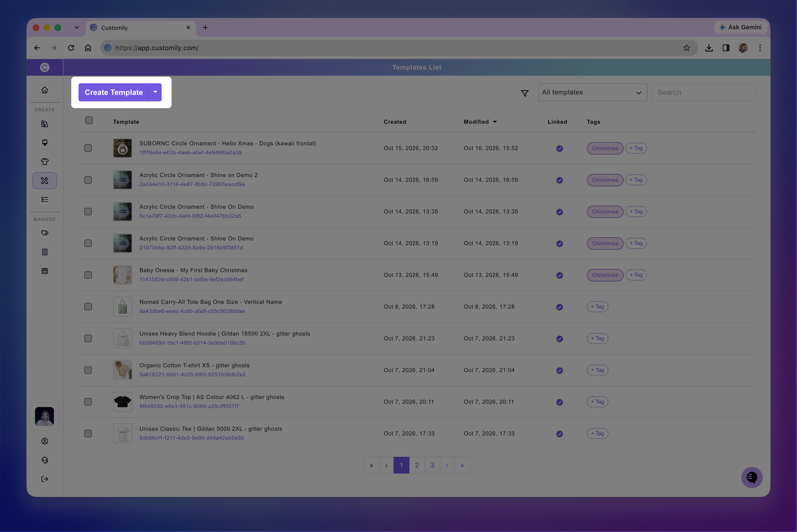Check the SUBORNC Circle Ornament row checkbox
The height and width of the screenshot is (532, 797).
88,148
